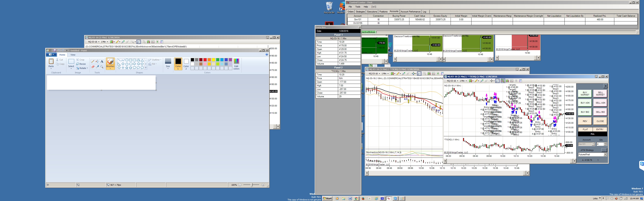Click the SELL MARKET button
644x201 pixels.
tap(600, 94)
